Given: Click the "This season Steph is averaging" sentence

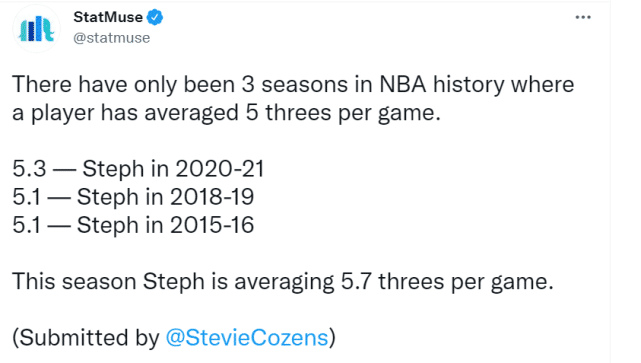Looking at the screenshot, I should coord(283,282).
